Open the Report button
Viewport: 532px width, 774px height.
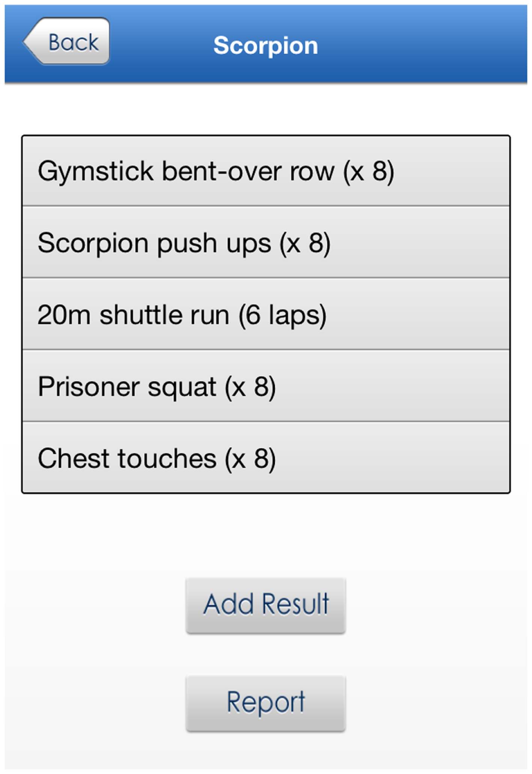click(x=265, y=703)
